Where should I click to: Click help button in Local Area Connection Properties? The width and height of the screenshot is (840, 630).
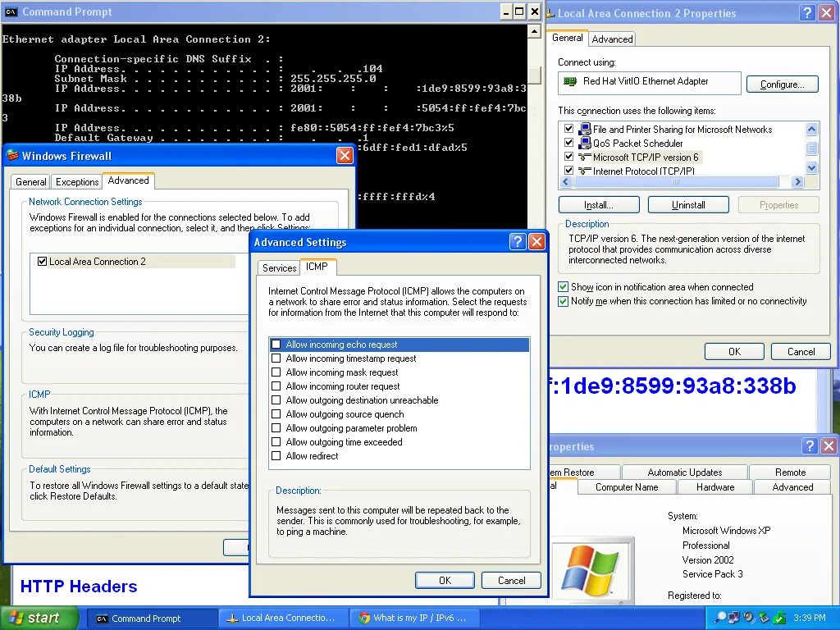pyautogui.click(x=807, y=13)
